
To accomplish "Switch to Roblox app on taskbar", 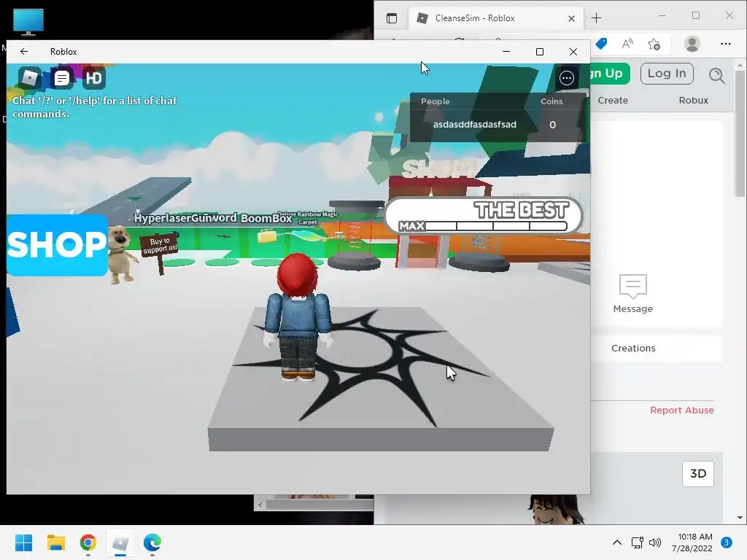I will coord(120,542).
